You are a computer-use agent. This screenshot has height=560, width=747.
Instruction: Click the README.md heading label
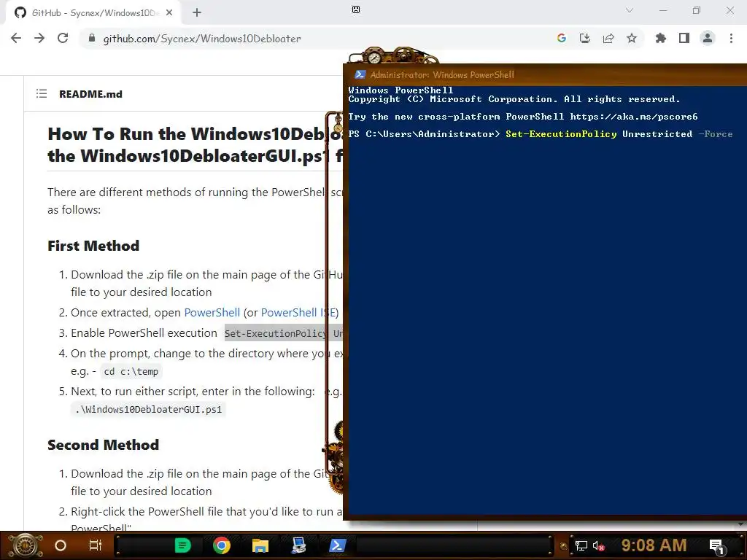pyautogui.click(x=90, y=94)
